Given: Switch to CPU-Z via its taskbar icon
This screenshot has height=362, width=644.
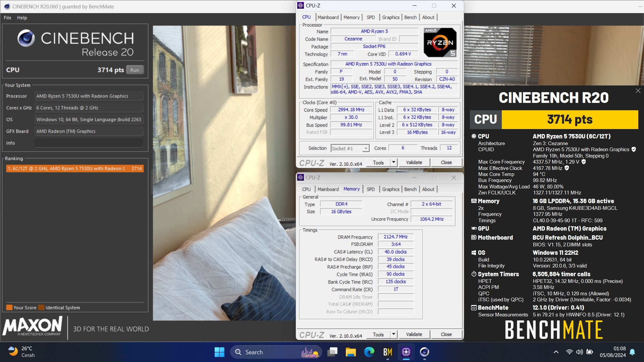Looking at the screenshot, I should point(406,352).
